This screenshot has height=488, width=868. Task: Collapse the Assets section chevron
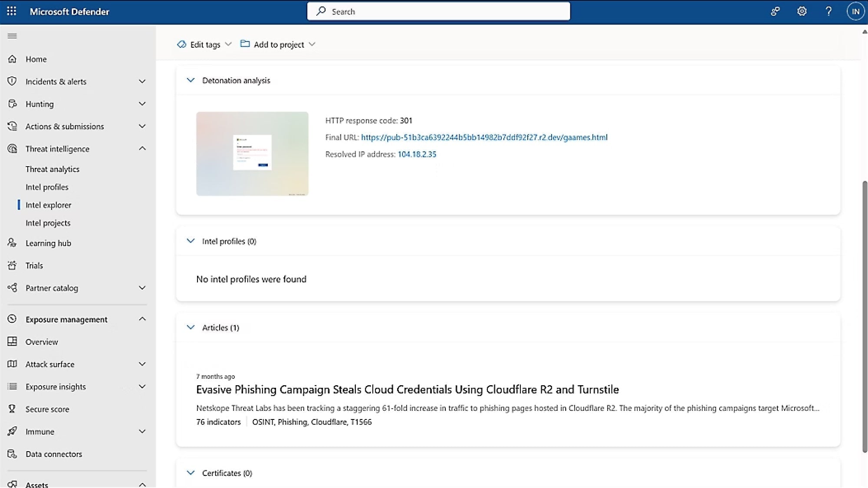click(x=142, y=484)
